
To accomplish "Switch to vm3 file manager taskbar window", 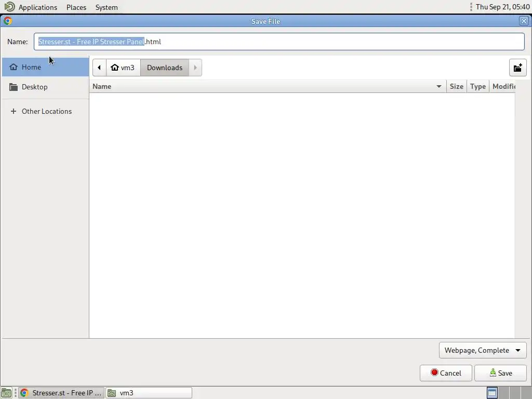I will (149, 393).
